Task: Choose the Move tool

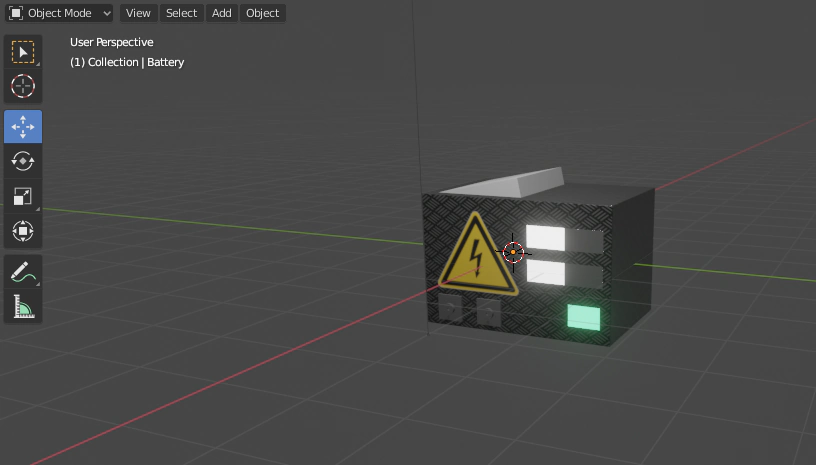Action: [x=23, y=127]
